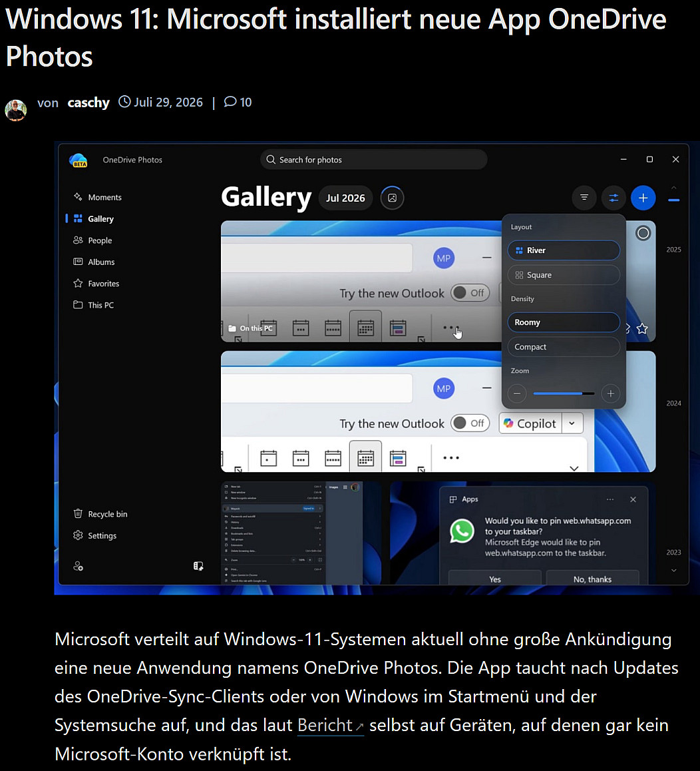Open the 10 comments link

[238, 103]
